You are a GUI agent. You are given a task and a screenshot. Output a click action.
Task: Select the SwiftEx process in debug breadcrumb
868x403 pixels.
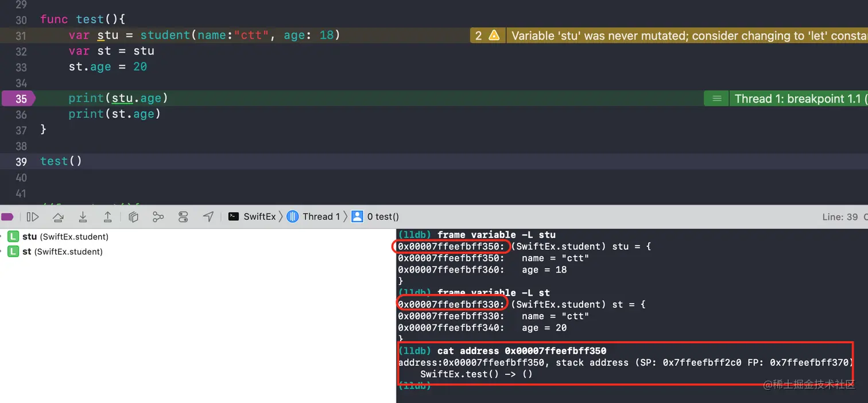point(259,216)
